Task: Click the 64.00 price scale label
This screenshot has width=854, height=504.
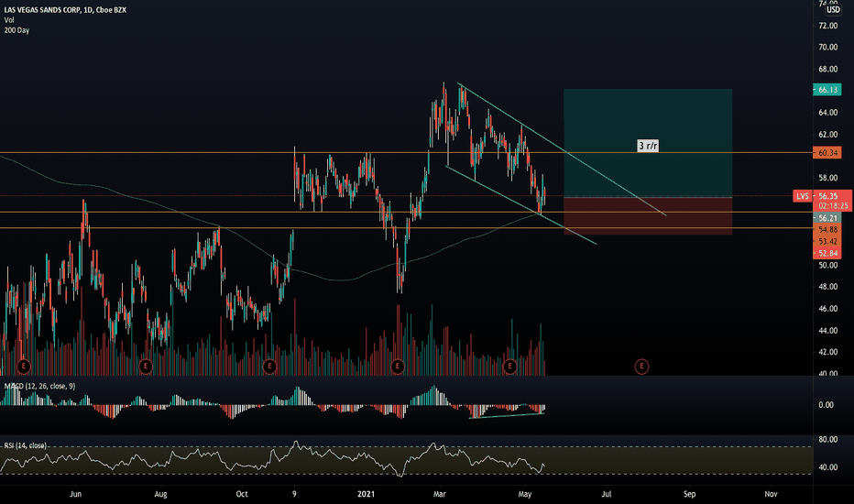Action: pos(827,113)
